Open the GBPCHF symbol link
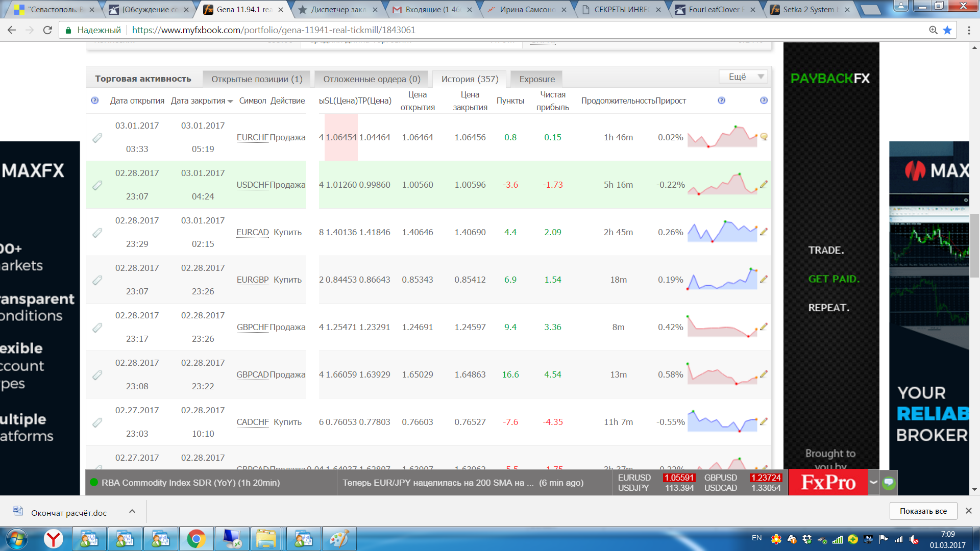The width and height of the screenshot is (980, 551). coord(253,328)
